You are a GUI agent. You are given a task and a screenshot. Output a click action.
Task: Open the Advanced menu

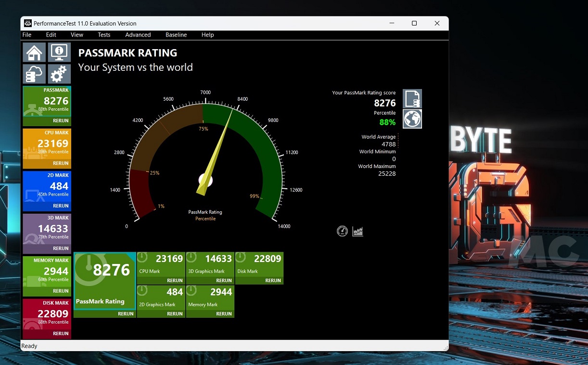coord(138,35)
